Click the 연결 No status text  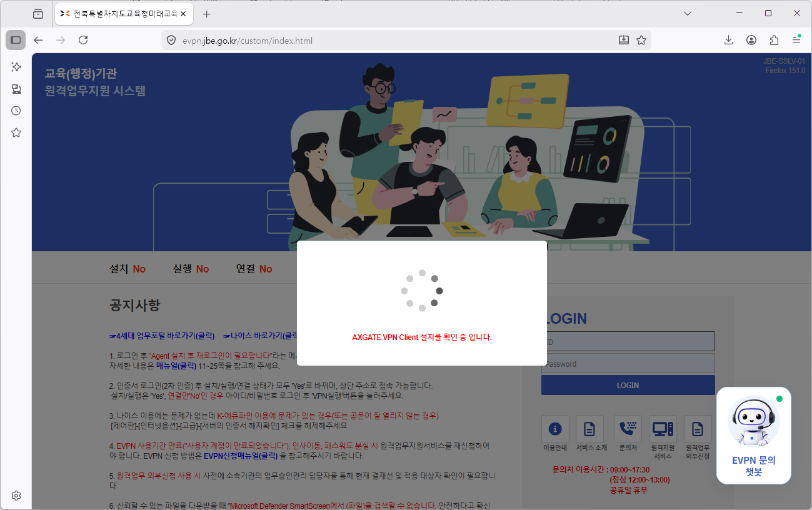254,269
